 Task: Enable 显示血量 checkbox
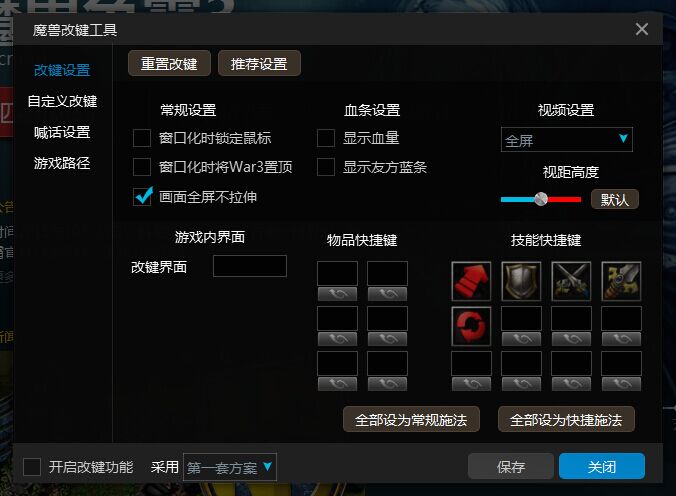click(326, 138)
